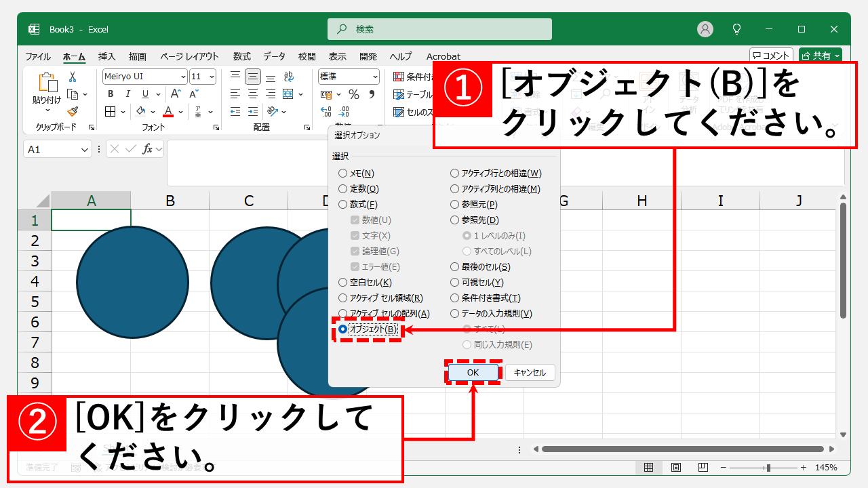
Task: Click the lightbulb icon in title bar
Action: point(737,29)
